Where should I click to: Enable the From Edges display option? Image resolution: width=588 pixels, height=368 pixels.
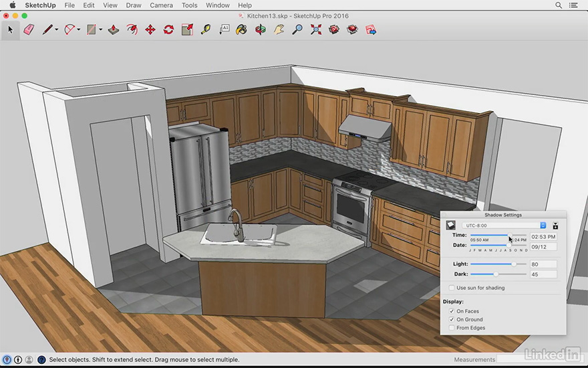click(452, 327)
